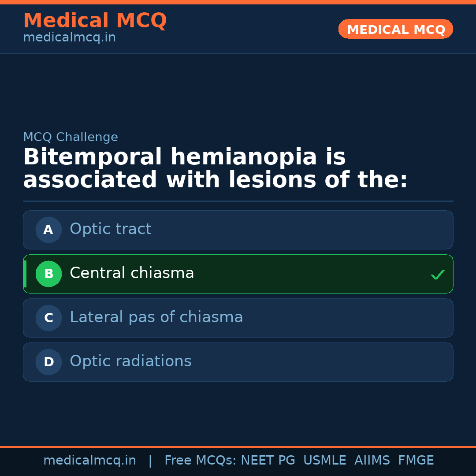Open the medicalmcq.in link in footer
476x476 pixels.
(x=89, y=461)
